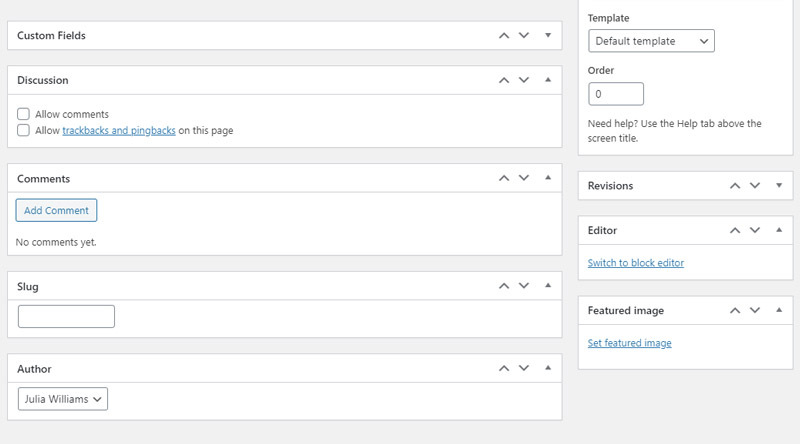Enable the Allow comments checkbox
The height and width of the screenshot is (444, 800).
[x=23, y=114]
